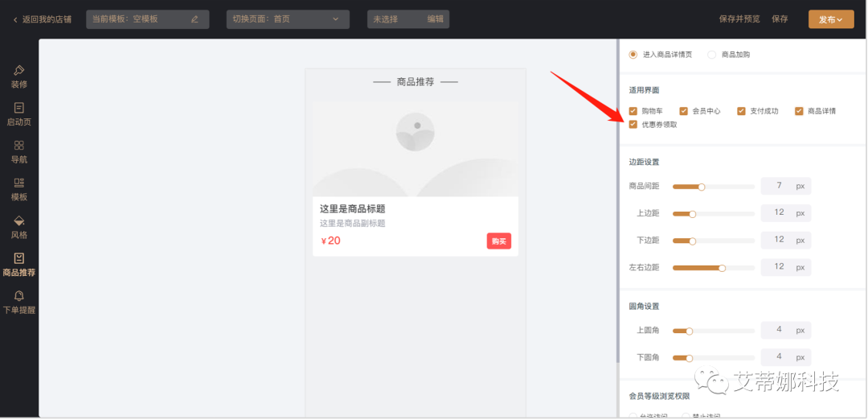Adjust the 下圆角 slider

(714, 358)
